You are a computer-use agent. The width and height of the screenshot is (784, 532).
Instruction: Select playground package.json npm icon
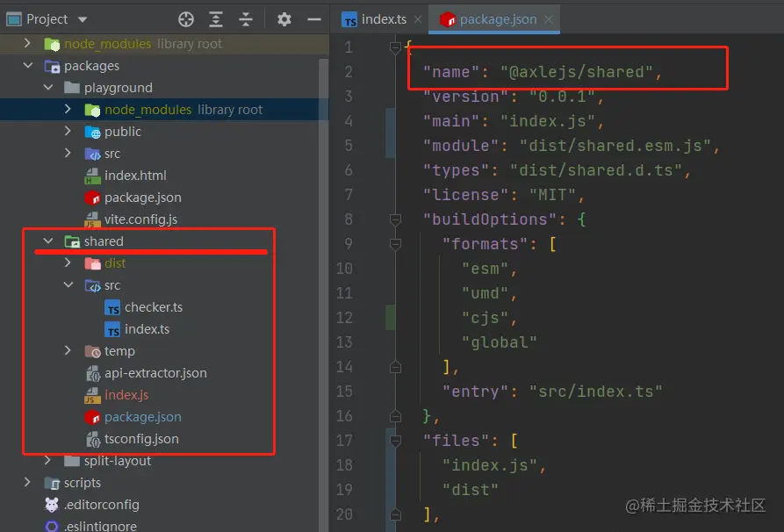coord(92,198)
